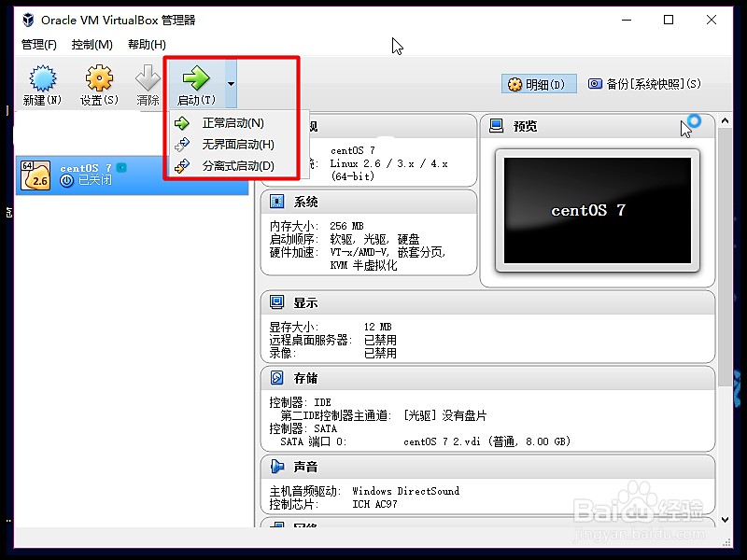
Task: Click the boot order 软驱, 光驱, 硬盘 text
Action: (x=374, y=239)
